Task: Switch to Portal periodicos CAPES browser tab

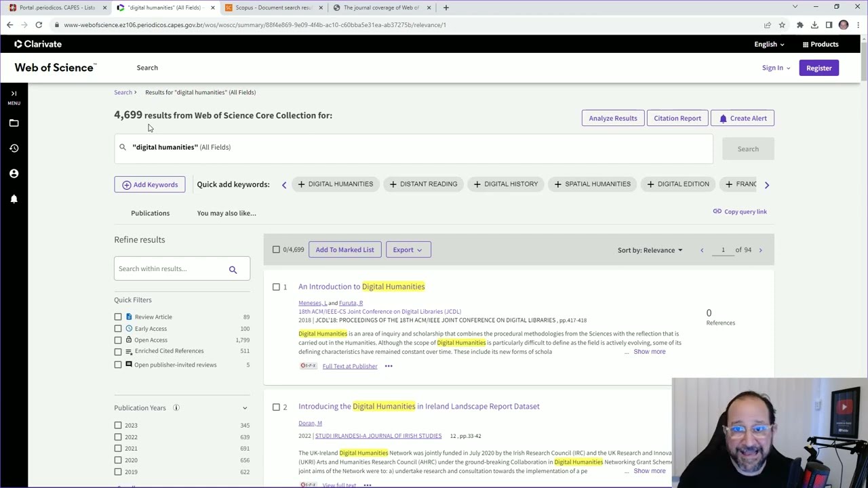Action: coord(57,7)
